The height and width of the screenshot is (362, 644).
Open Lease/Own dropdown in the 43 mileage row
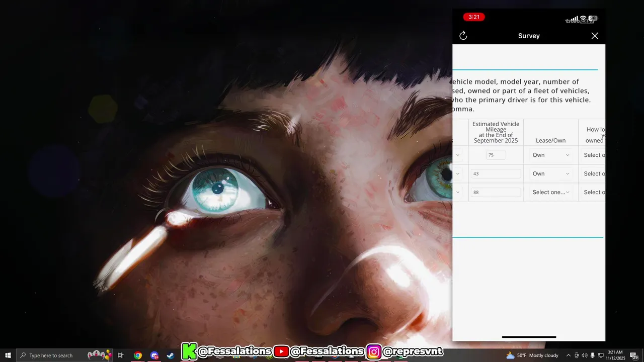pos(551,173)
